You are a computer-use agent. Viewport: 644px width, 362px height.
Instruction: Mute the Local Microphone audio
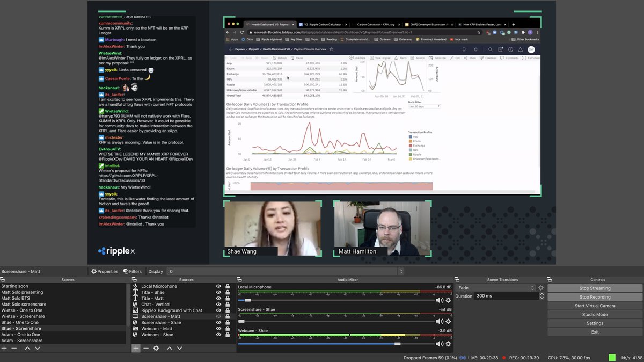440,300
